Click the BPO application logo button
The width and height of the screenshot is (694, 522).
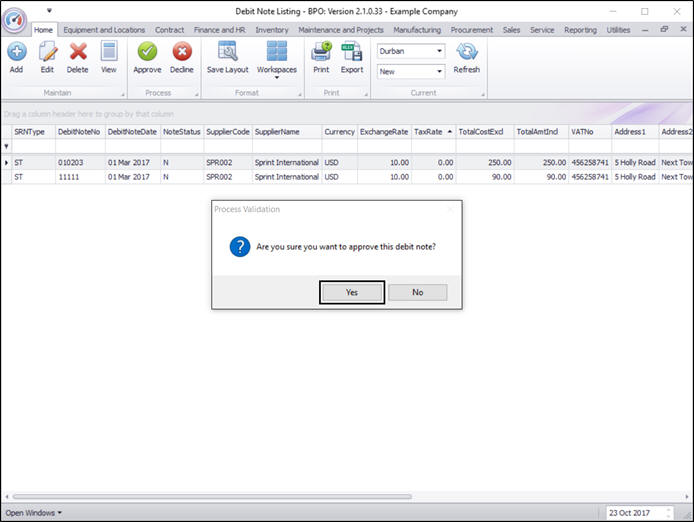(15, 20)
